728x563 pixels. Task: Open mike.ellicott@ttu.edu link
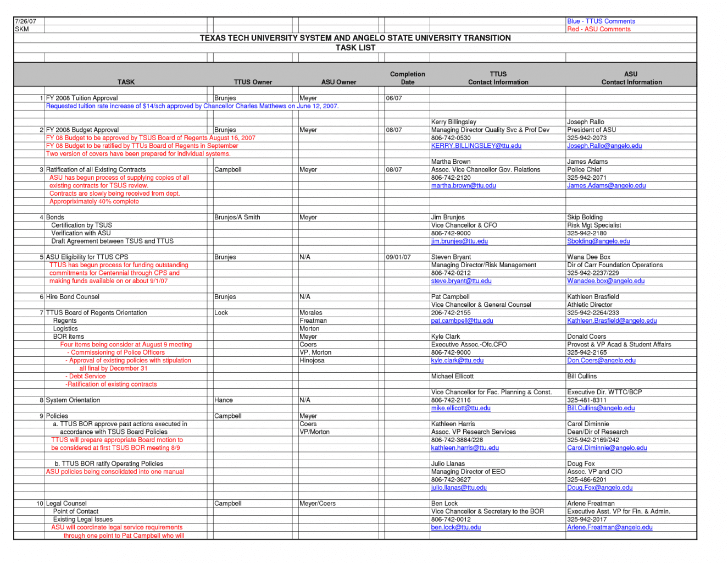tap(460, 408)
